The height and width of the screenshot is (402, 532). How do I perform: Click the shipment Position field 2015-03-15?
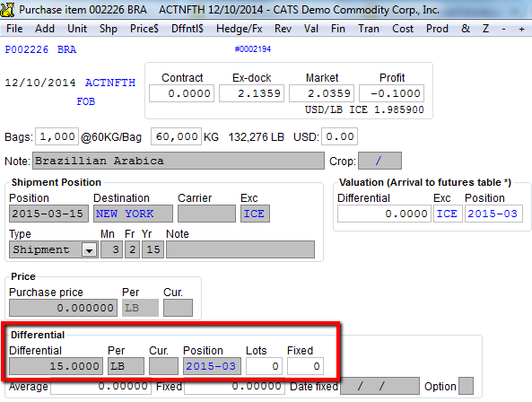point(48,214)
